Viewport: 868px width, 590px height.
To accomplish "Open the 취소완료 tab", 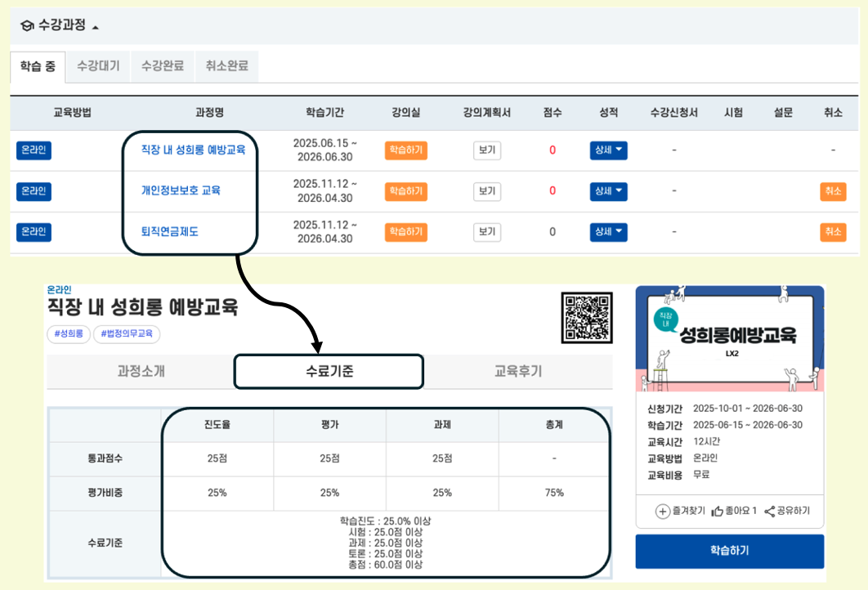I will point(226,66).
